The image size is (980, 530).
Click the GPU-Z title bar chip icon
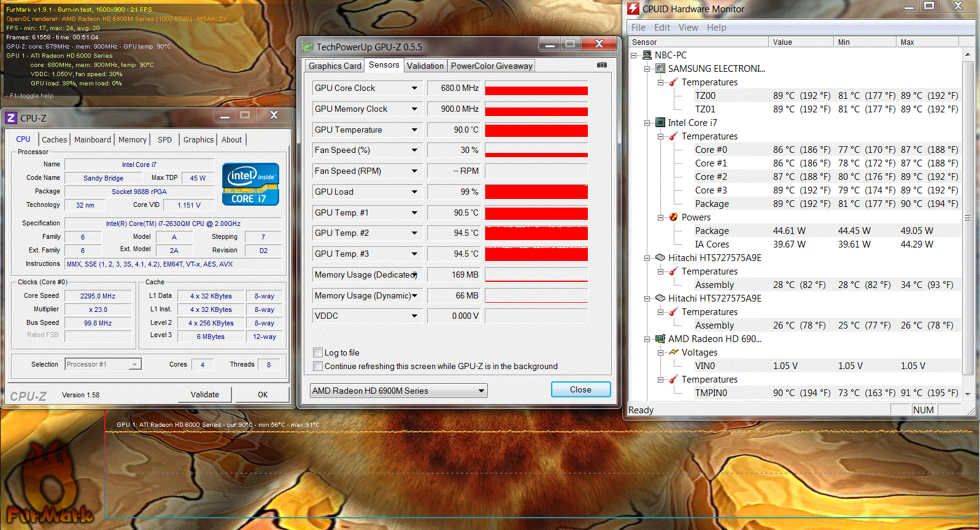pyautogui.click(x=307, y=47)
